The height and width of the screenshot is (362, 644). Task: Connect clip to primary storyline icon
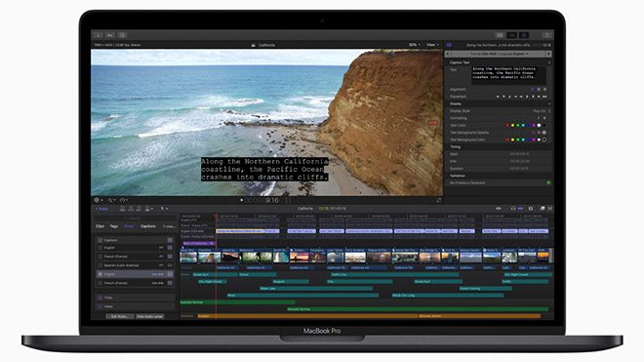122,209
